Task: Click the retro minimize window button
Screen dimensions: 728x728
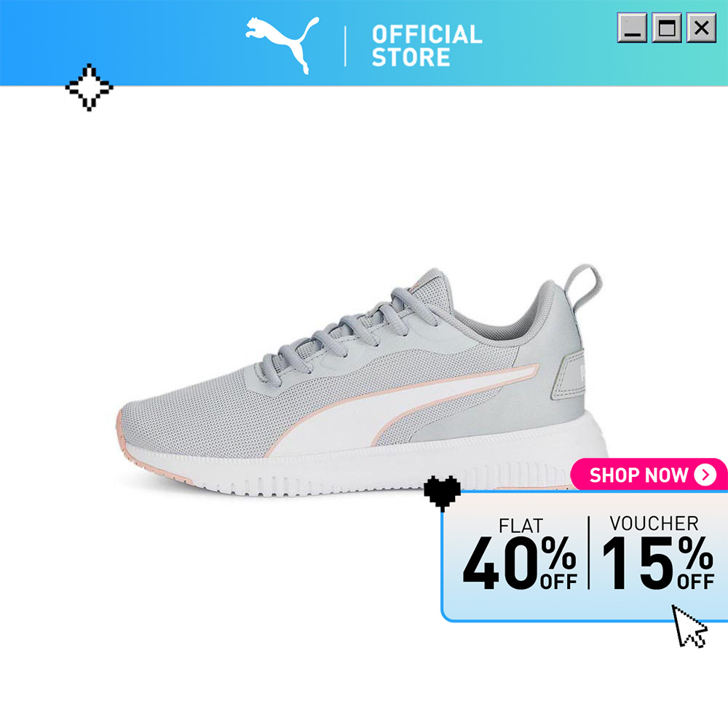Action: [x=632, y=28]
